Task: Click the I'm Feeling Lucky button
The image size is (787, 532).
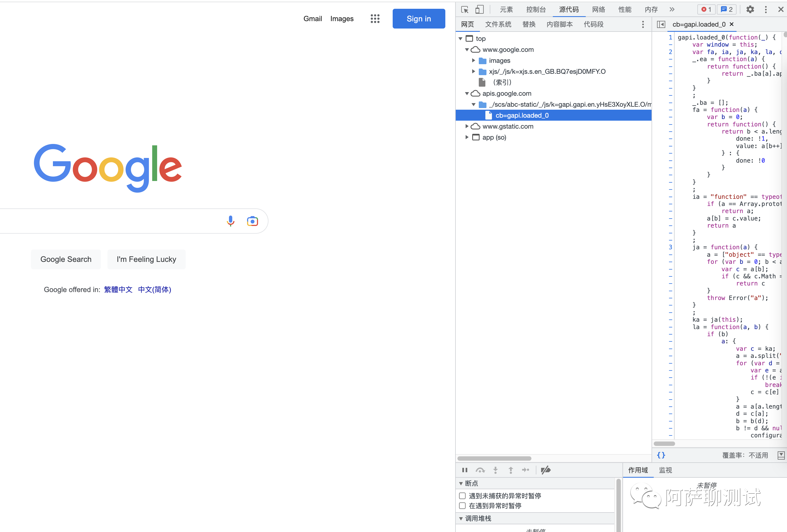Action: pyautogui.click(x=146, y=259)
